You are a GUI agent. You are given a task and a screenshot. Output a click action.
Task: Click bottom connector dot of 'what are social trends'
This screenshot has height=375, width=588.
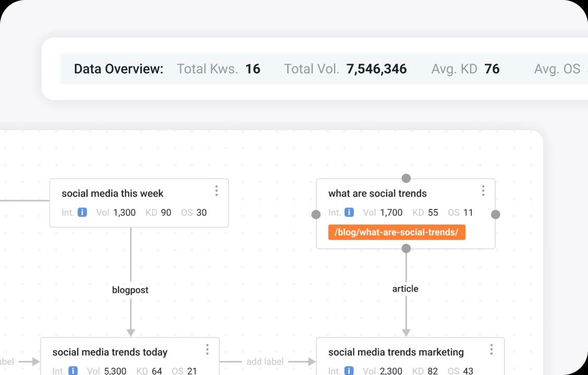[406, 249]
